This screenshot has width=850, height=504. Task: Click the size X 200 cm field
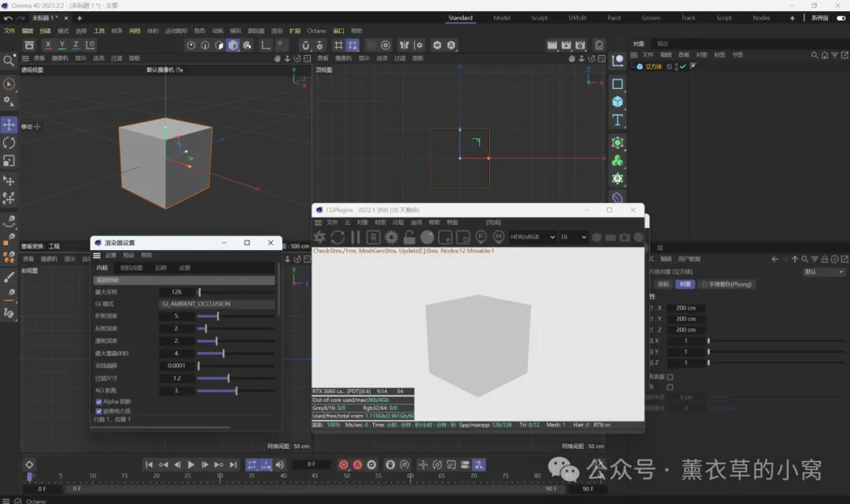686,308
